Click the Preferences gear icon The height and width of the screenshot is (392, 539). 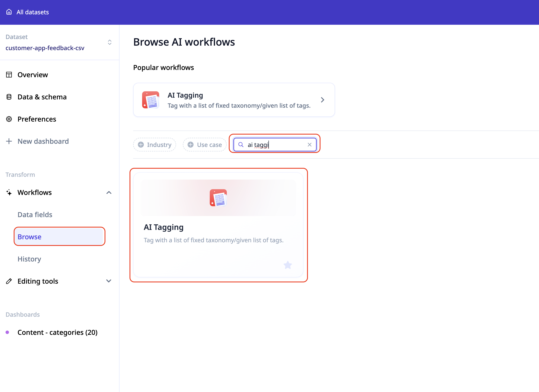(9, 119)
